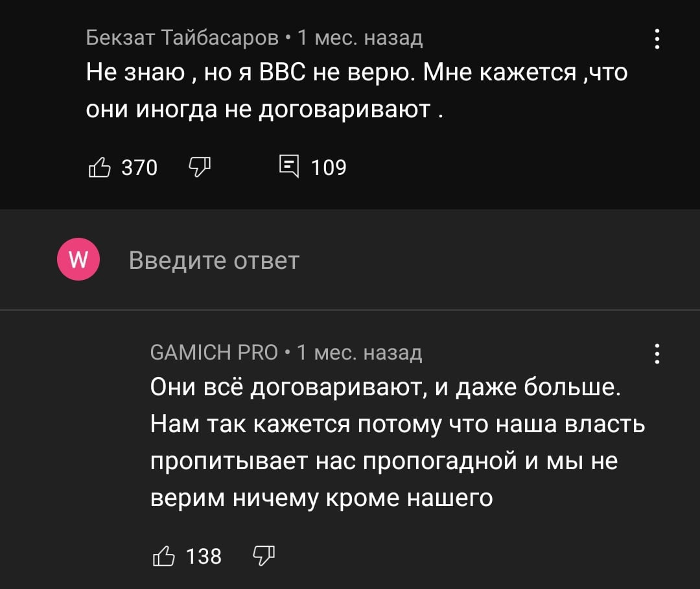Tap the pink W profile avatar
Screen dimensions: 700x589
[x=78, y=260]
